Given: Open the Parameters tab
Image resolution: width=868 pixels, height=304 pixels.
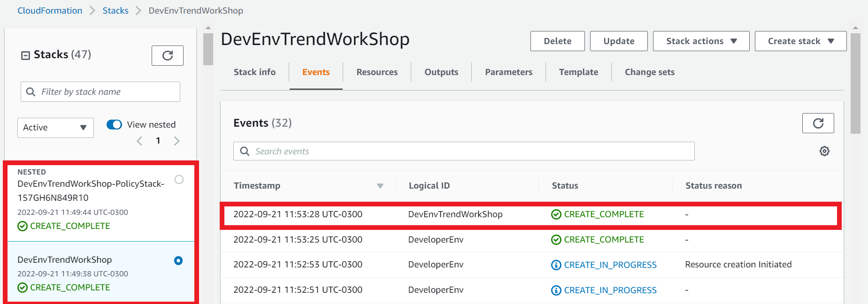Looking at the screenshot, I should [509, 72].
